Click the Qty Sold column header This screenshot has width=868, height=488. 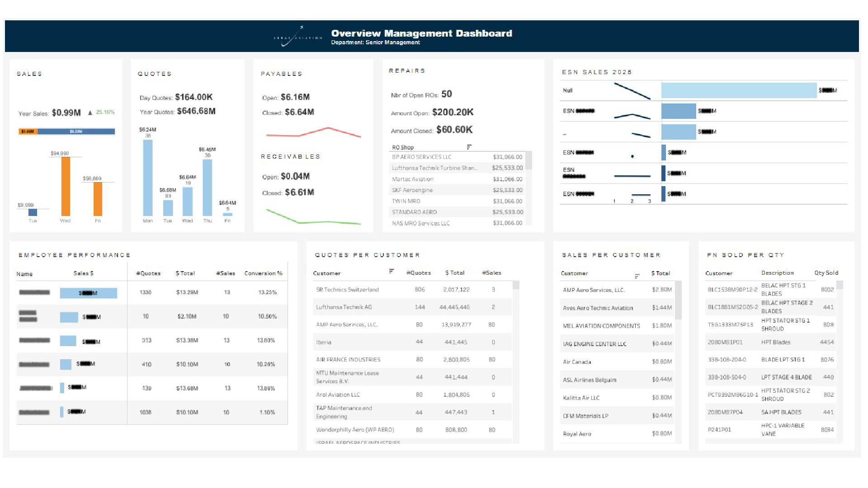(x=826, y=273)
